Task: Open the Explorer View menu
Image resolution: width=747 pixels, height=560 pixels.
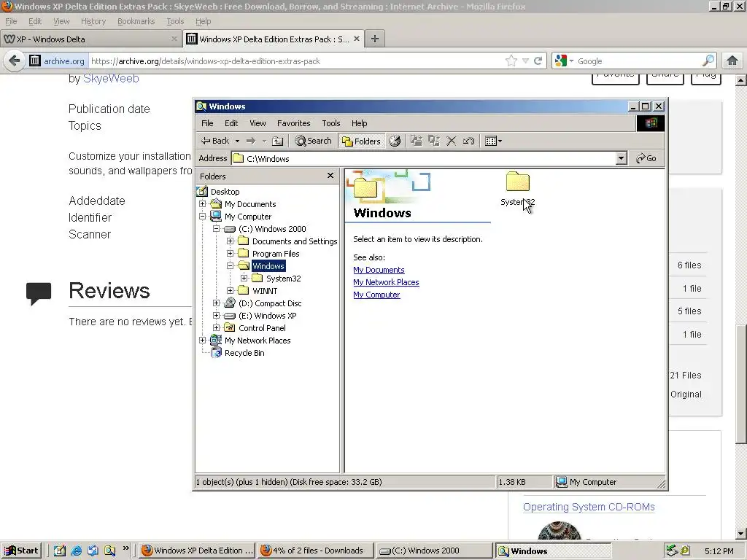Action: coord(258,123)
